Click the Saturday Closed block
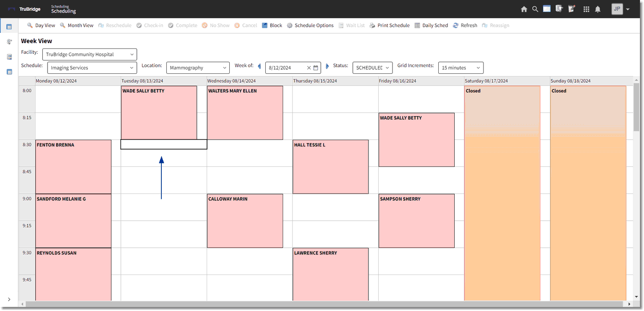The height and width of the screenshot is (311, 644). coord(502,193)
